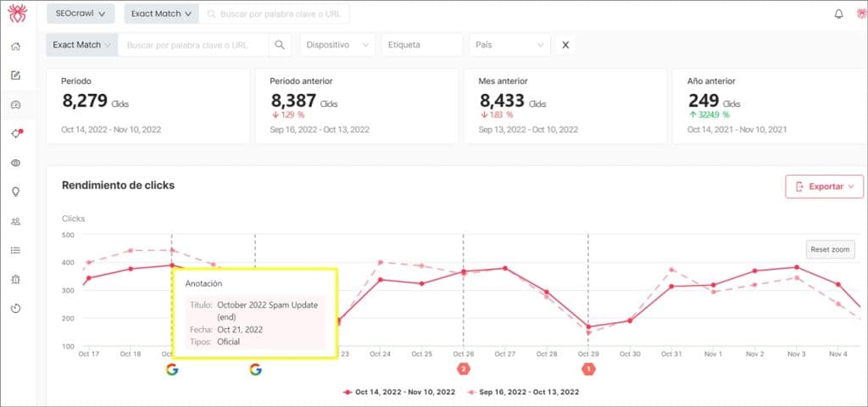
Task: Click the Oct 24 x-axis label
Action: (381, 354)
